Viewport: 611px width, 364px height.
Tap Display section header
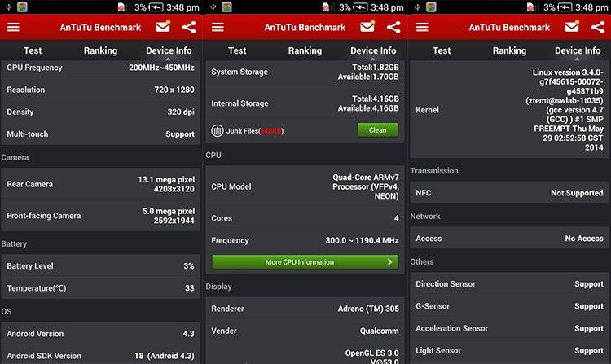218,287
